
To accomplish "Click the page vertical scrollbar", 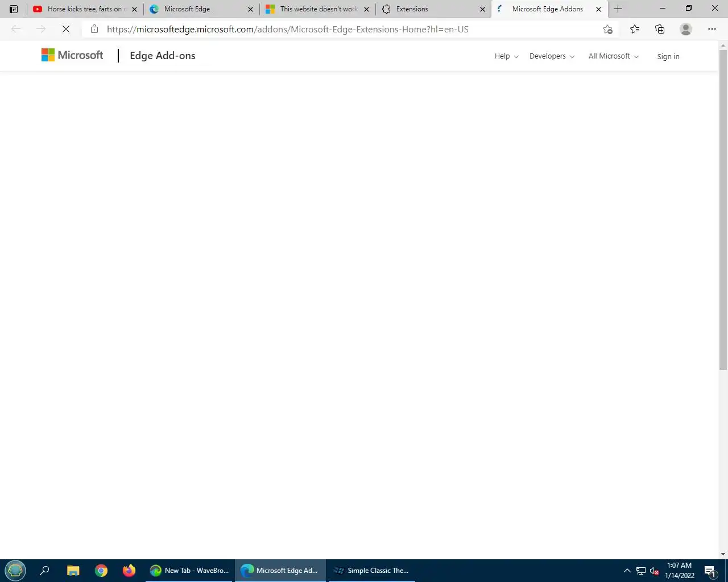I will click(723, 210).
